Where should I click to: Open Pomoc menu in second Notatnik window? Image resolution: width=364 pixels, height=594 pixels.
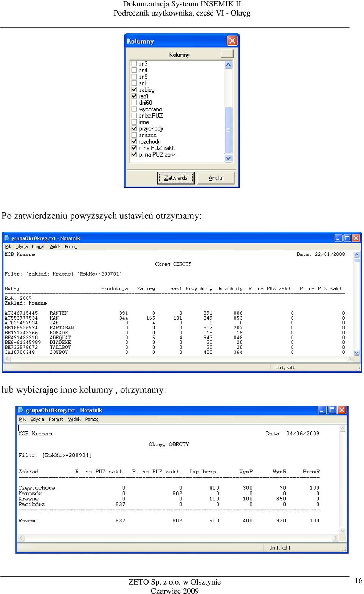[x=92, y=419]
